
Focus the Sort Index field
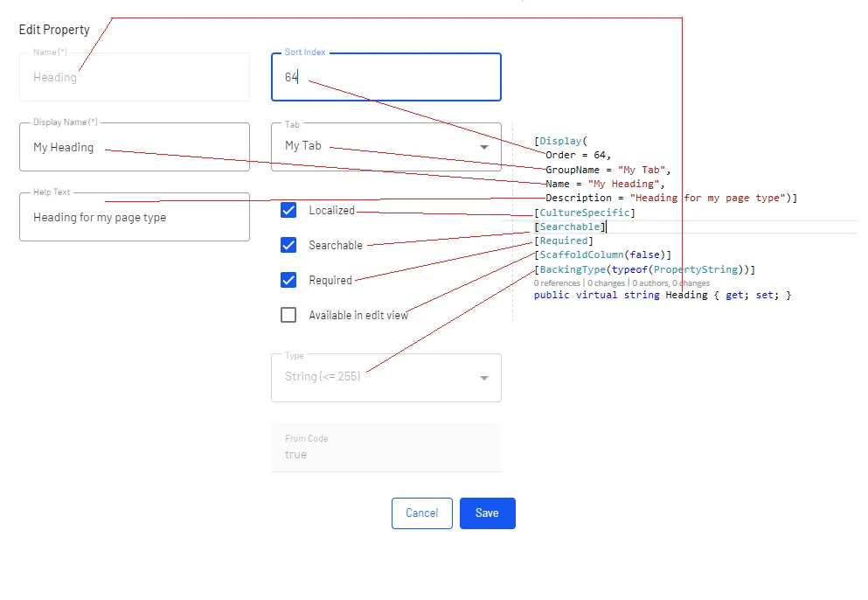(x=386, y=77)
